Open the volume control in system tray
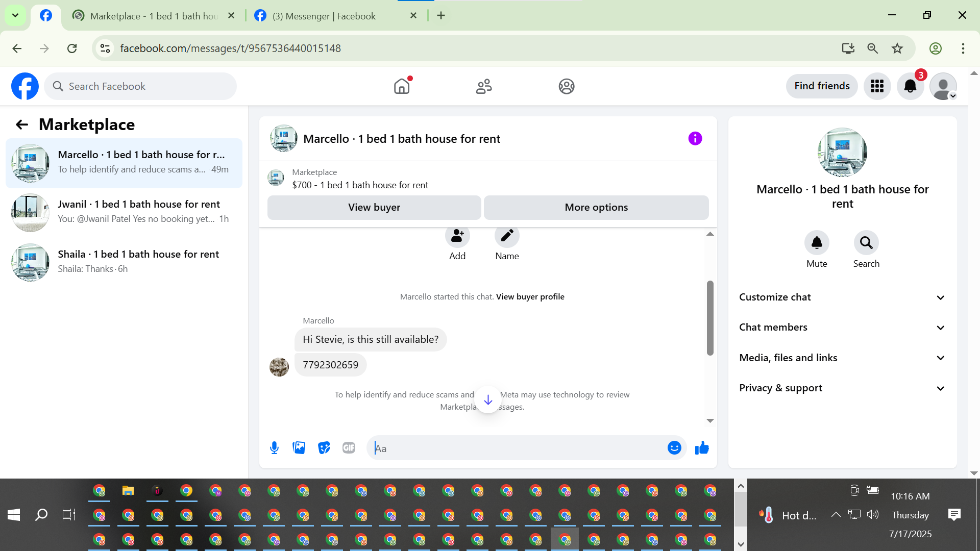This screenshot has width=980, height=551. tap(873, 514)
